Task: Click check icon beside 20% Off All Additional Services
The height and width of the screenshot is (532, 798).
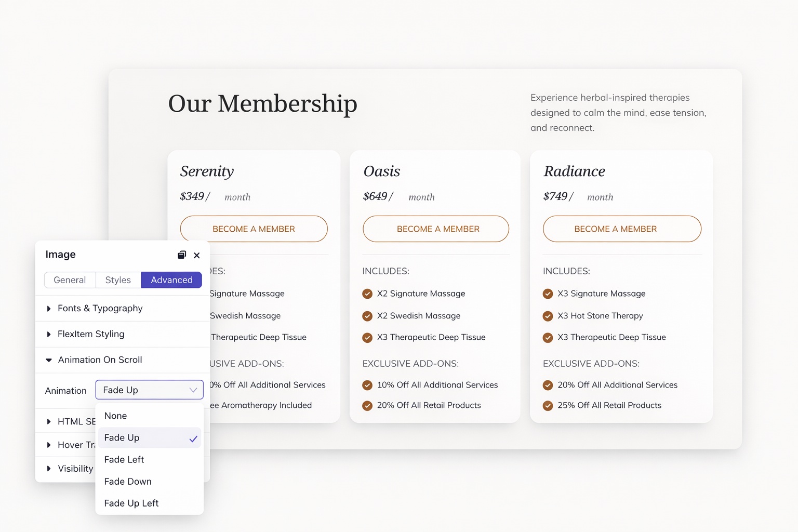Action: click(x=548, y=385)
